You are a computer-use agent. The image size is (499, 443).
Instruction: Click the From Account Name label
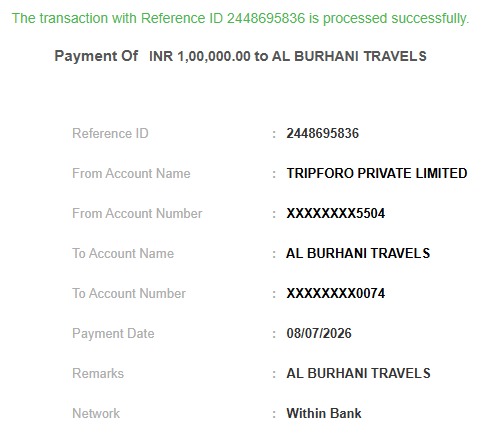[131, 173]
